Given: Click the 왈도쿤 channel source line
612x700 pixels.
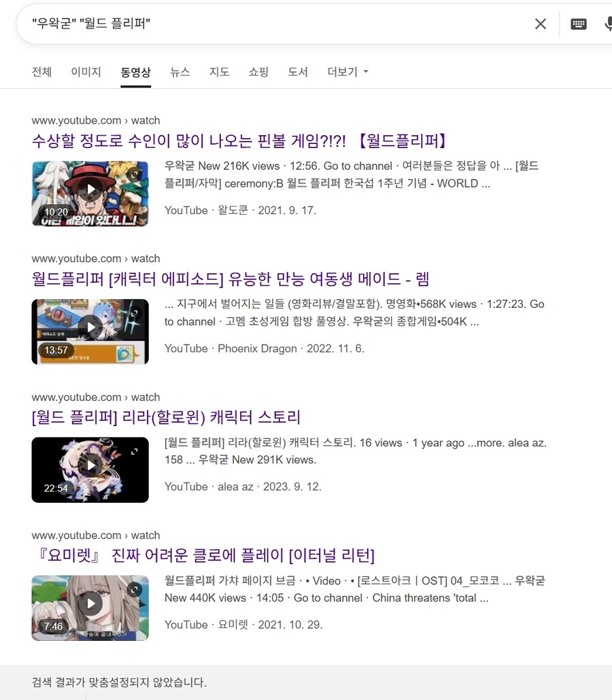Looking at the screenshot, I should click(240, 210).
